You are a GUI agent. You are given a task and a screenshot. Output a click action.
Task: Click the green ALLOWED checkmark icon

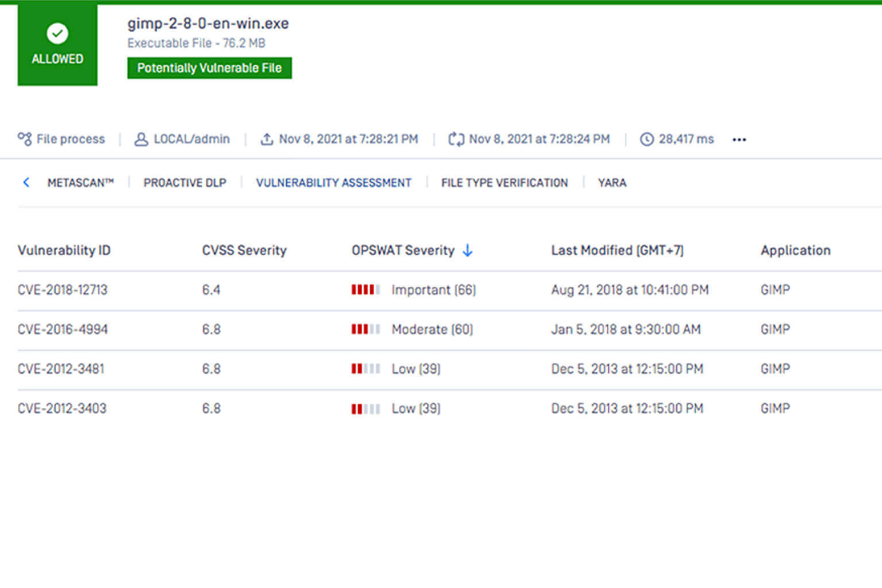[x=57, y=33]
